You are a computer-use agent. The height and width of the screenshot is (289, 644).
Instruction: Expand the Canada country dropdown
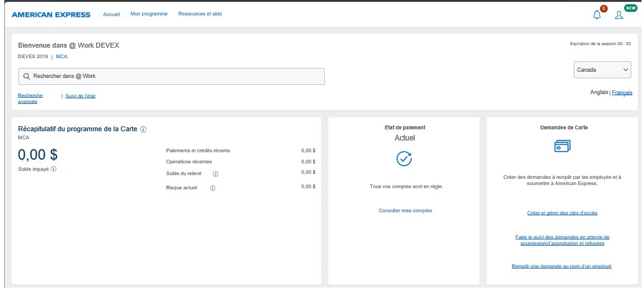tap(602, 70)
